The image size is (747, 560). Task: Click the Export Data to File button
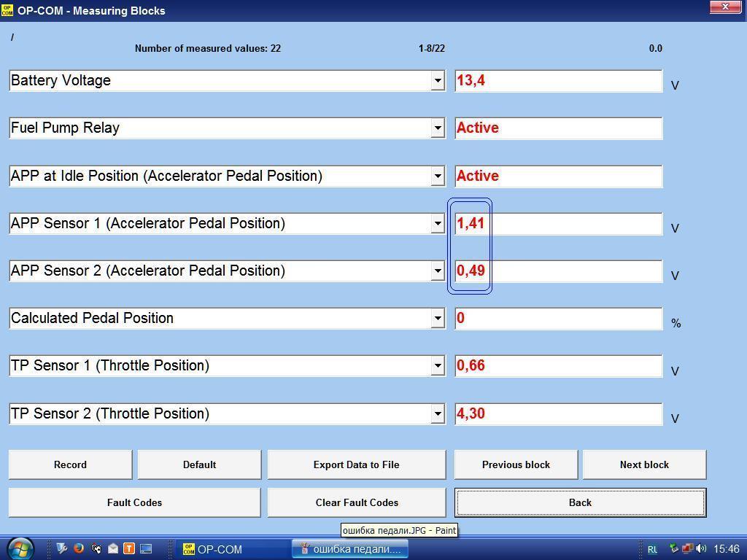point(356,464)
